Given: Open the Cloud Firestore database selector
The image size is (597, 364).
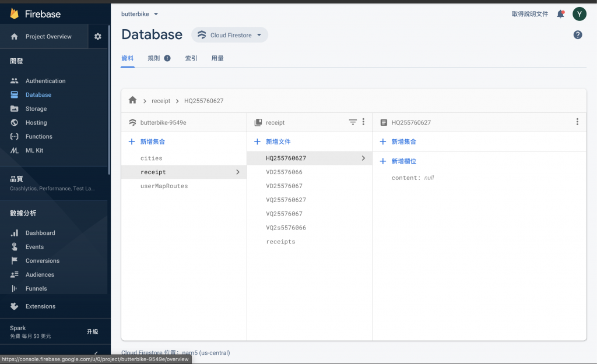Looking at the screenshot, I should click(230, 35).
